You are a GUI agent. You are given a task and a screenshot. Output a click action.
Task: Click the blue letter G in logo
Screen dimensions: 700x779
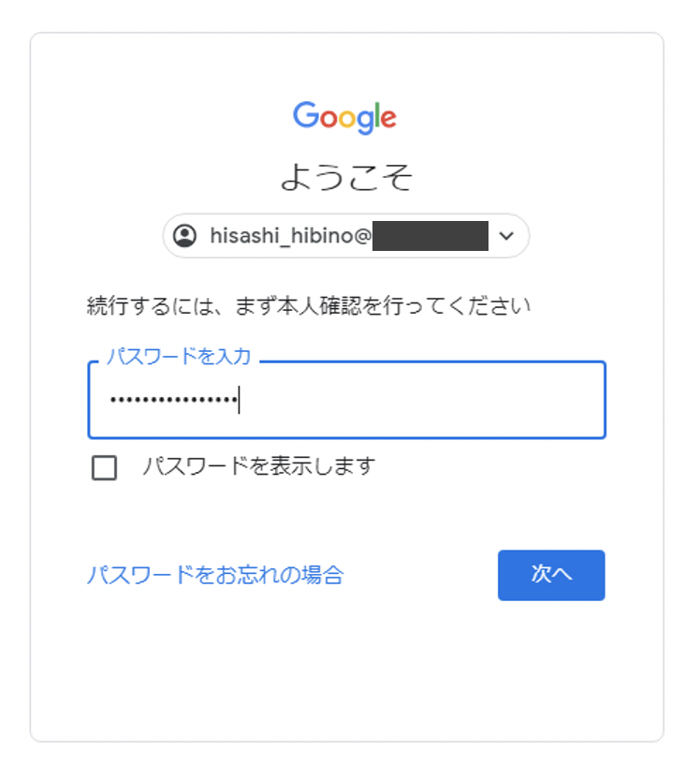coord(305,115)
